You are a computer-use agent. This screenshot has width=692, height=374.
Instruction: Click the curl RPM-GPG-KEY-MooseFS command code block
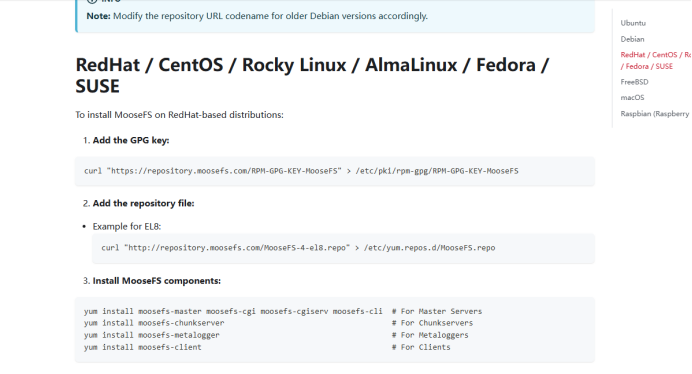[x=335, y=171]
